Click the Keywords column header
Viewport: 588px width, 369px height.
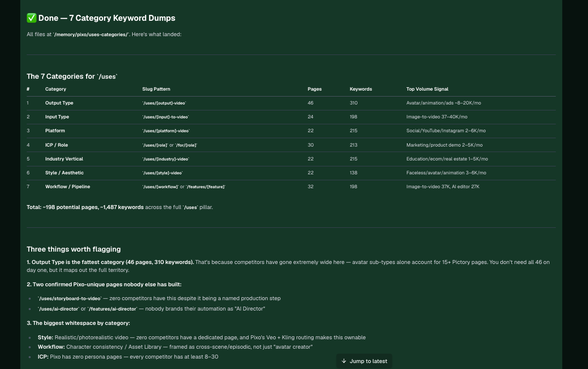361,89
